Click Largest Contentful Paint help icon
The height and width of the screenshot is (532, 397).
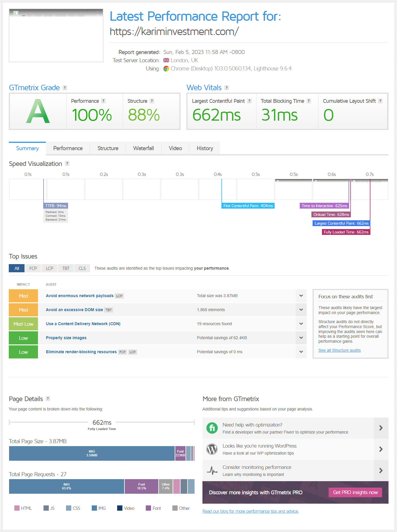249,101
